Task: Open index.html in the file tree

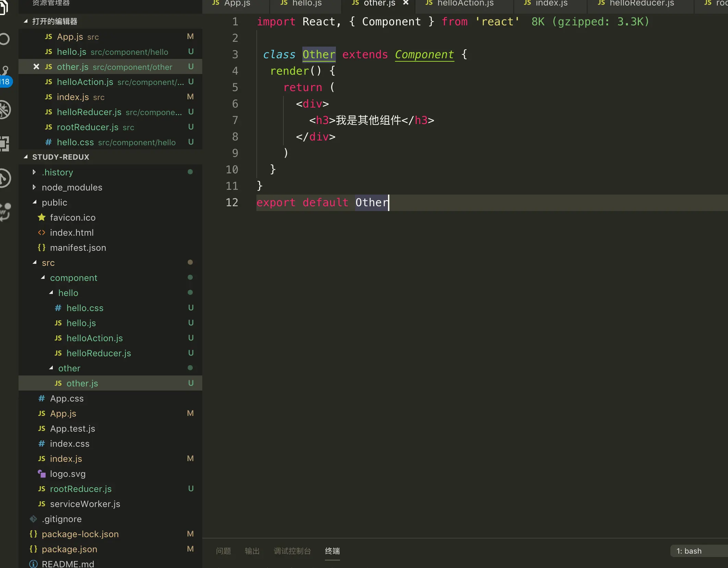Action: tap(110, 232)
